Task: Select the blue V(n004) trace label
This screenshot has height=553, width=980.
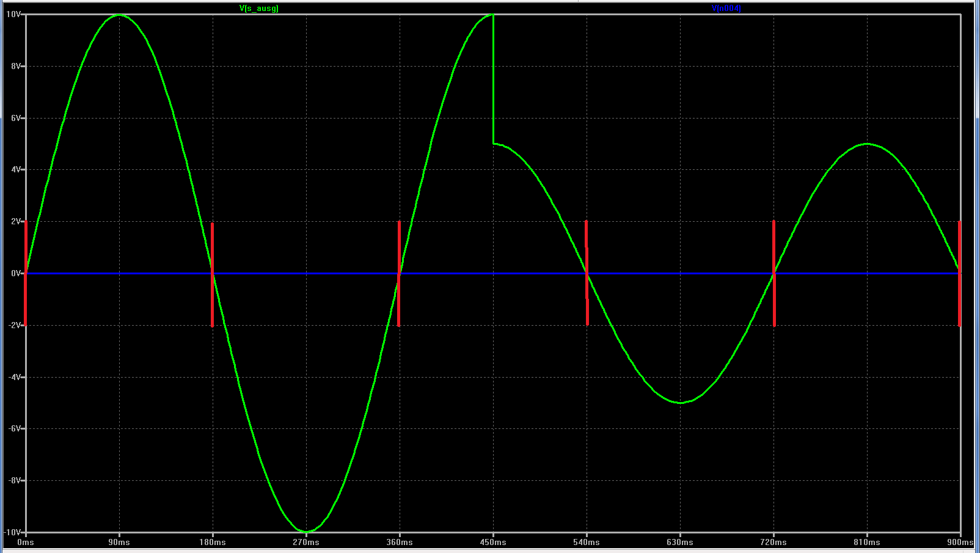Action: [726, 9]
